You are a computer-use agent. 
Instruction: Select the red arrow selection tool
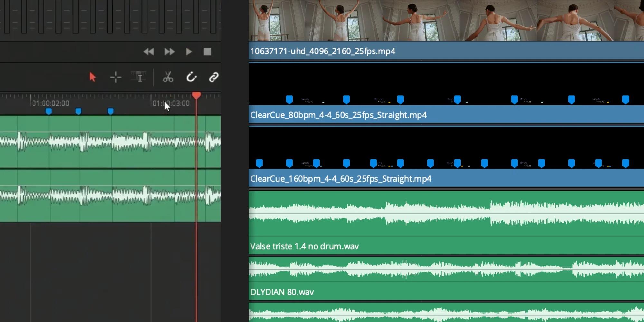coord(92,77)
